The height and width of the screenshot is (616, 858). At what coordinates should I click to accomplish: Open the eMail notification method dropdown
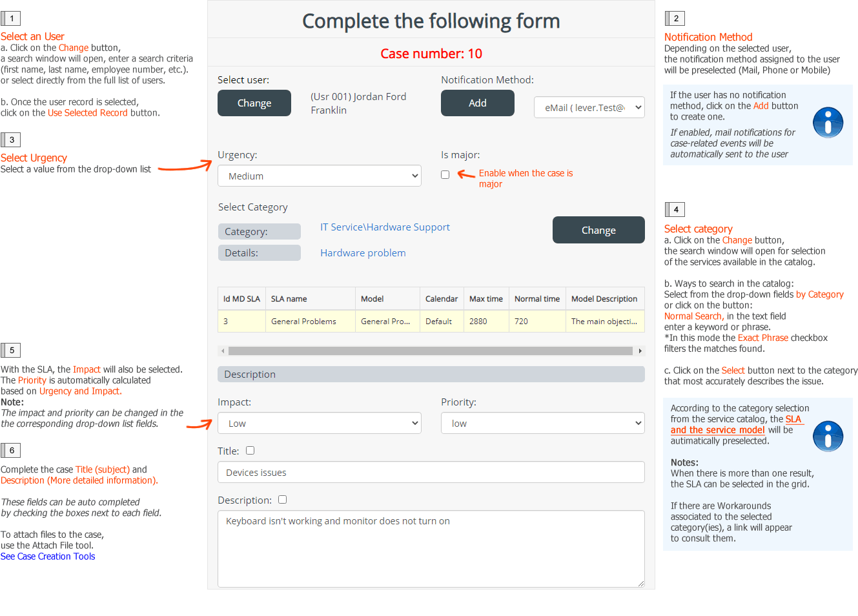589,107
